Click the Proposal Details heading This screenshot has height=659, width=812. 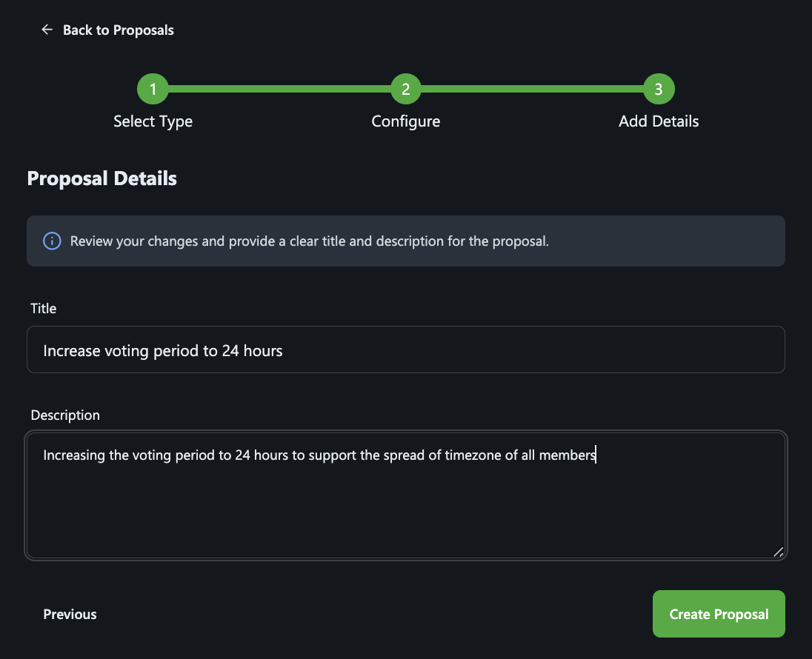(102, 178)
